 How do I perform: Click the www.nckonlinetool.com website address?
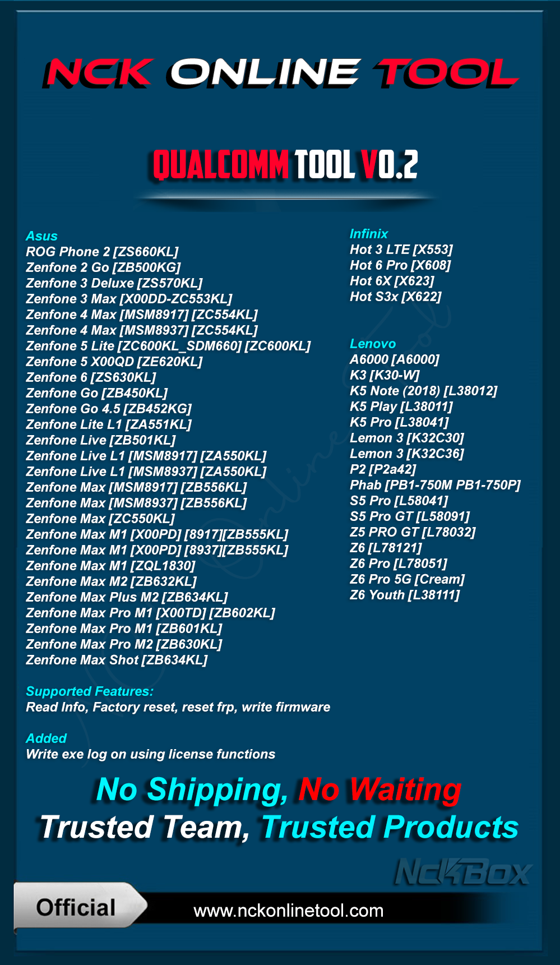(288, 910)
